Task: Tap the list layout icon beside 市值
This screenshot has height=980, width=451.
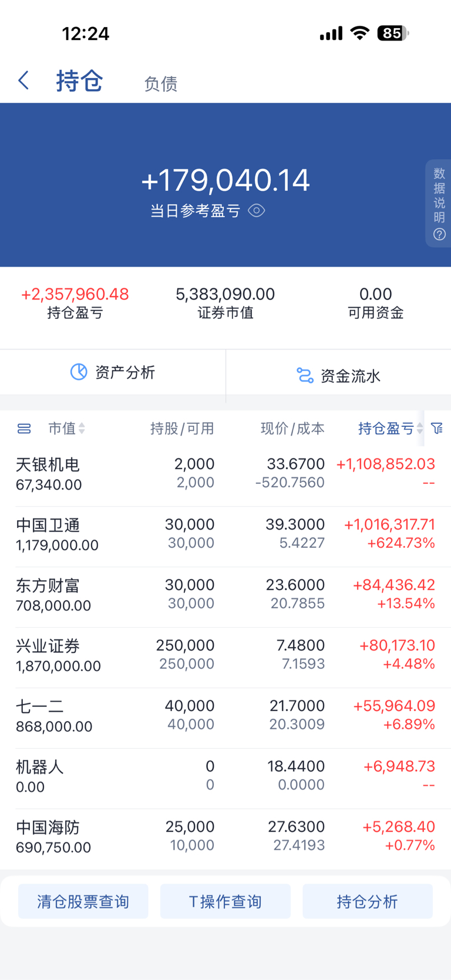Action: coord(24,429)
